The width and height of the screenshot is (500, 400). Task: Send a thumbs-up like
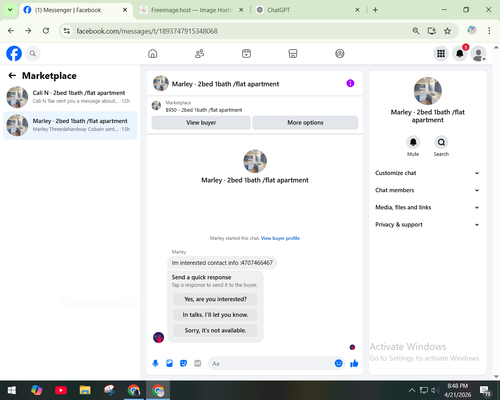coord(354,363)
